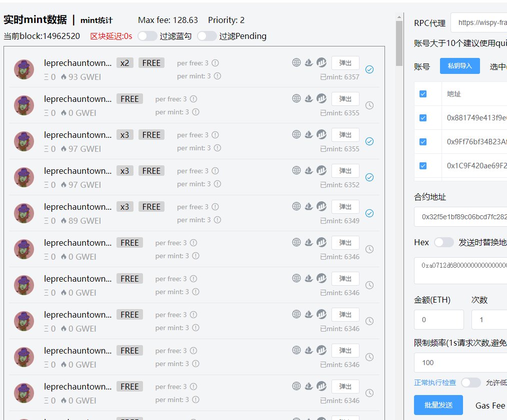The width and height of the screenshot is (507, 420).
Task: Open OpenSea boat icon in 93 GWEI row
Action: coord(309,62)
